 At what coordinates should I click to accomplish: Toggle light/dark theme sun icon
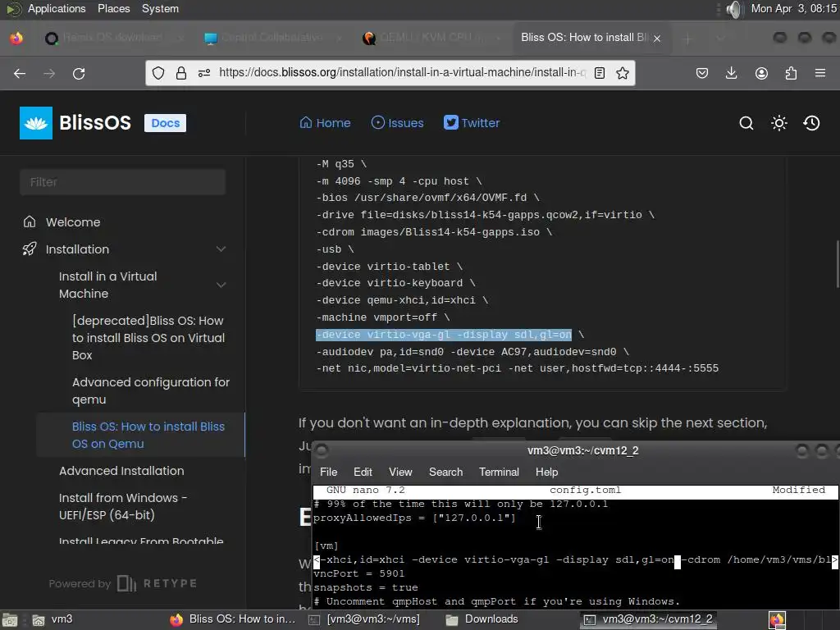tap(779, 123)
